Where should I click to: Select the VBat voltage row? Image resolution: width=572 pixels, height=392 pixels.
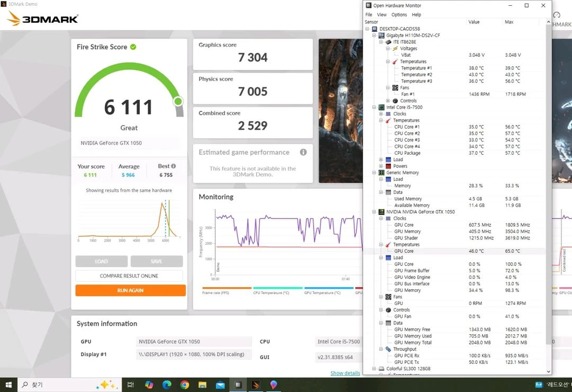(x=454, y=55)
